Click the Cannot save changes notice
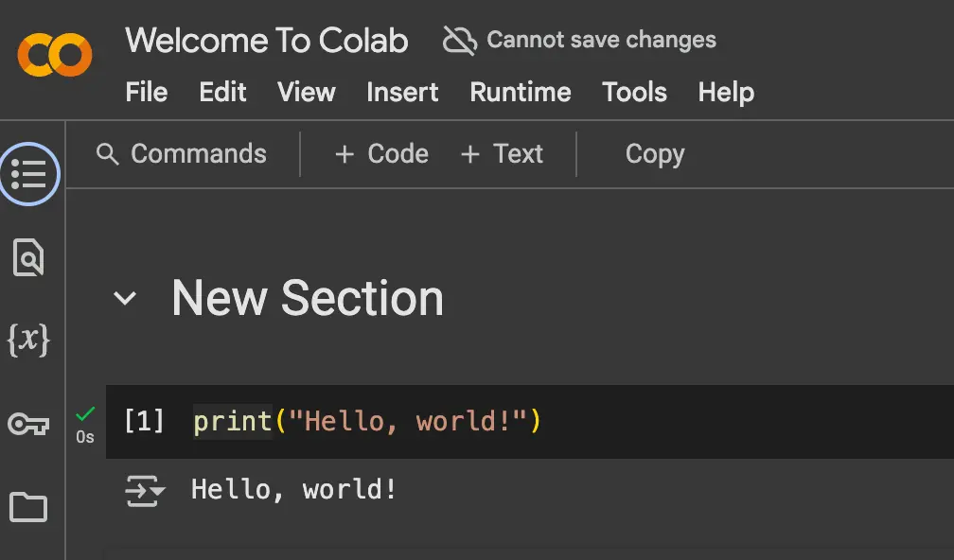 coord(601,40)
